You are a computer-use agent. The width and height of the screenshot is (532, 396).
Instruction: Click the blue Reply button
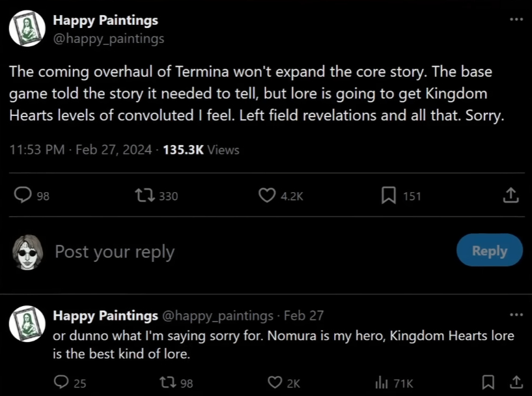pos(489,251)
